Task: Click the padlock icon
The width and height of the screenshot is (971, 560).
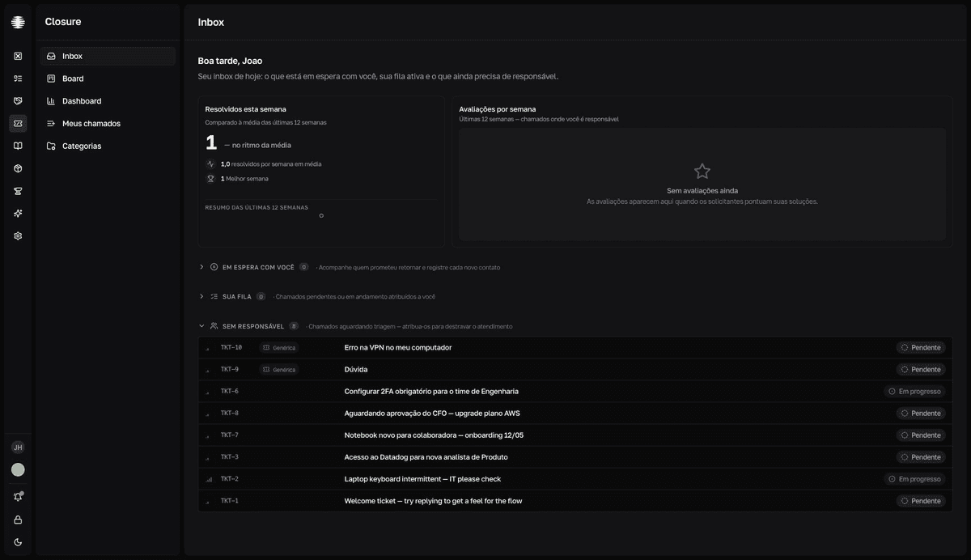Action: click(18, 520)
